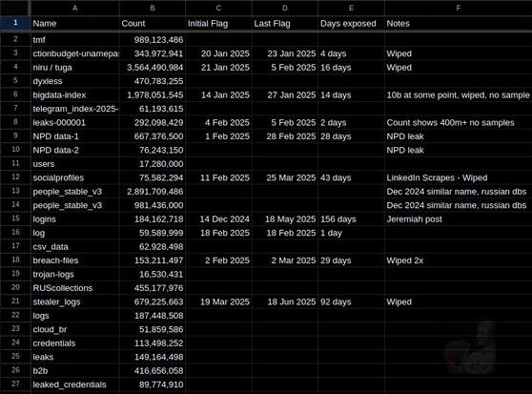Select column B header

click(x=153, y=8)
